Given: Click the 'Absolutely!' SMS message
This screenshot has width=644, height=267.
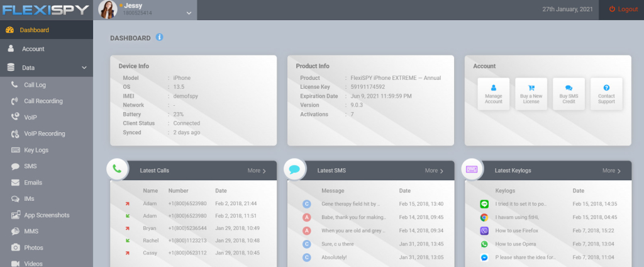Looking at the screenshot, I should click(x=334, y=258).
